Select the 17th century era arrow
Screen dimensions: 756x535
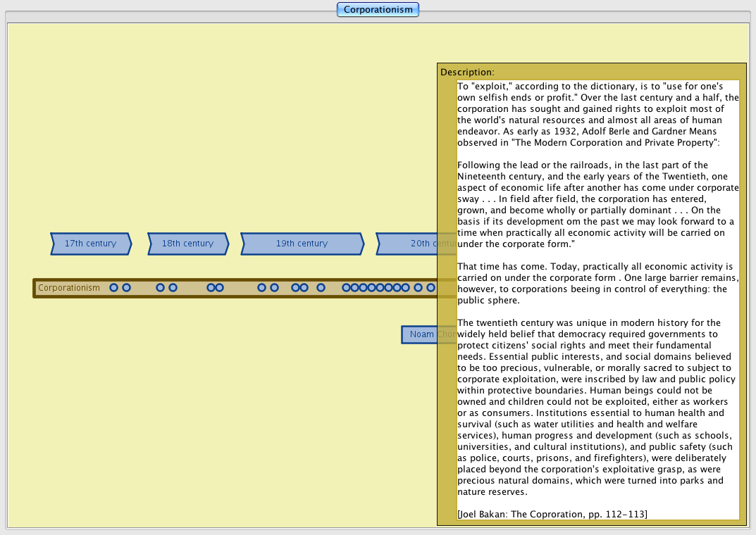tap(90, 244)
